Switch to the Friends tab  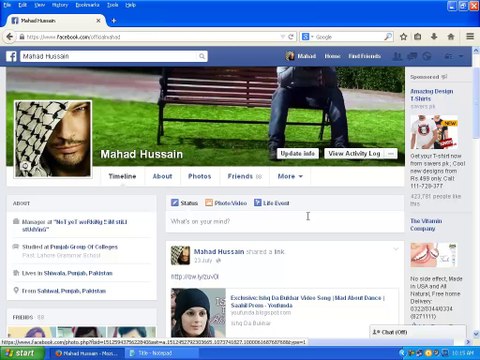(244, 176)
